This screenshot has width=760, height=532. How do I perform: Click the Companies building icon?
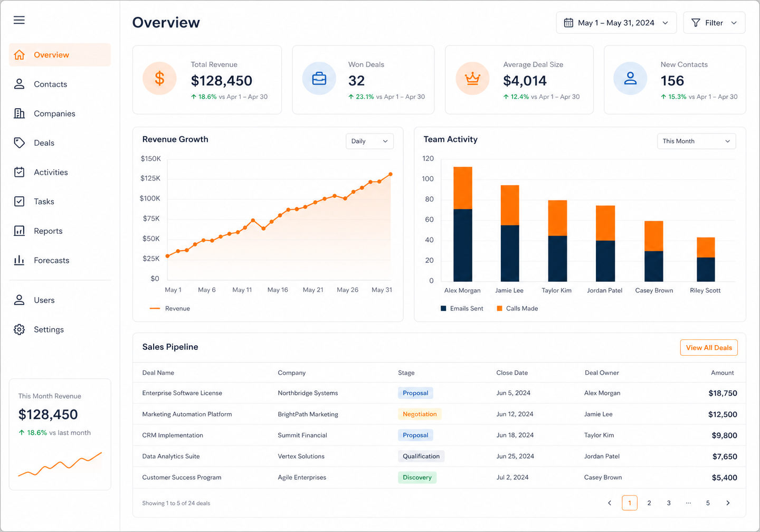tap(20, 113)
